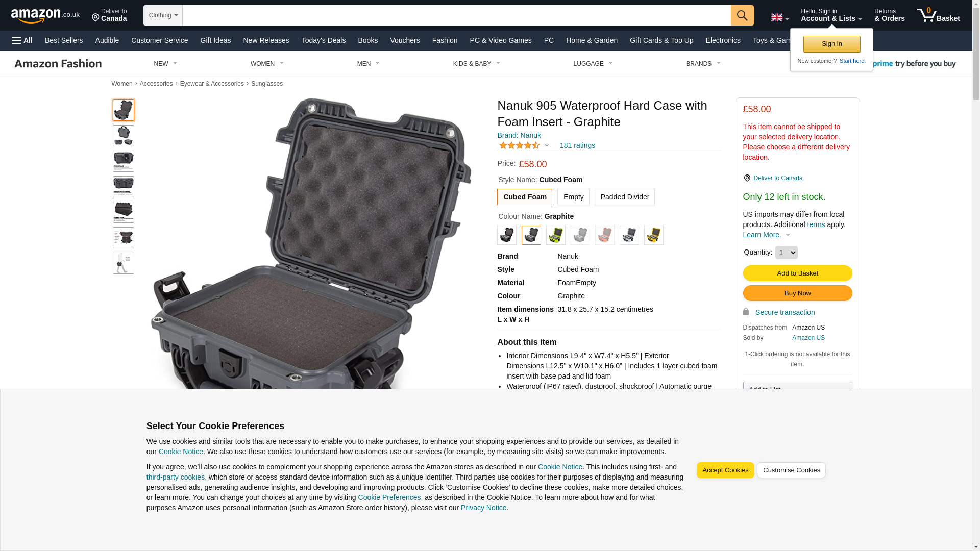Select the Padded Divider style option
980x551 pixels.
(x=624, y=197)
